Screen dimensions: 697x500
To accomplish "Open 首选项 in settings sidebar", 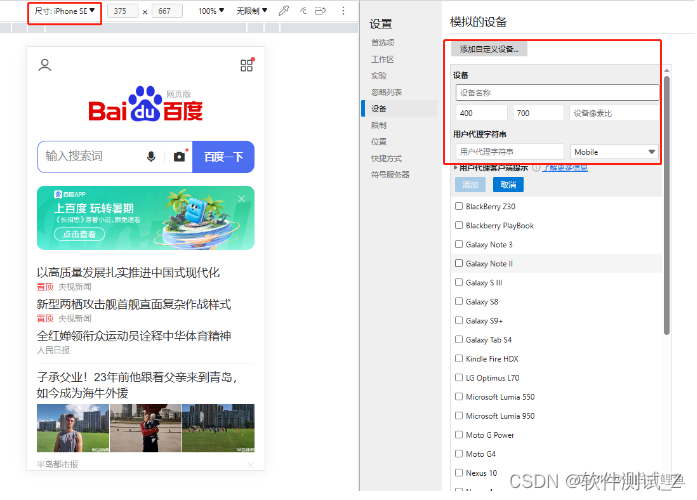I will 383,43.
